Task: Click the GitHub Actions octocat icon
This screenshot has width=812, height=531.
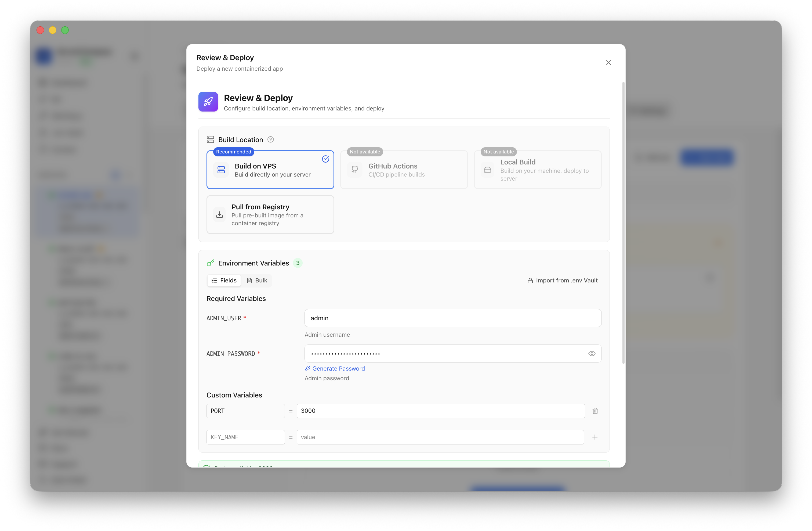Action: [355, 170]
